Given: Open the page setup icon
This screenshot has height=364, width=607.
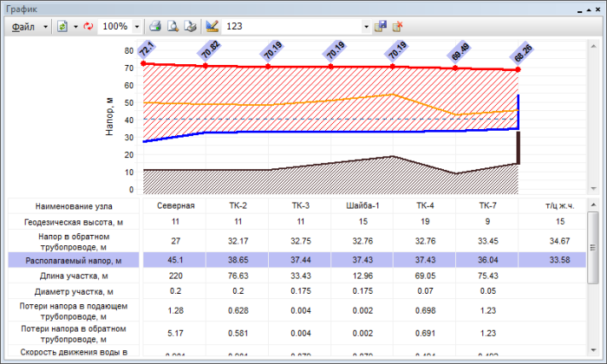Looking at the screenshot, I should [x=189, y=27].
